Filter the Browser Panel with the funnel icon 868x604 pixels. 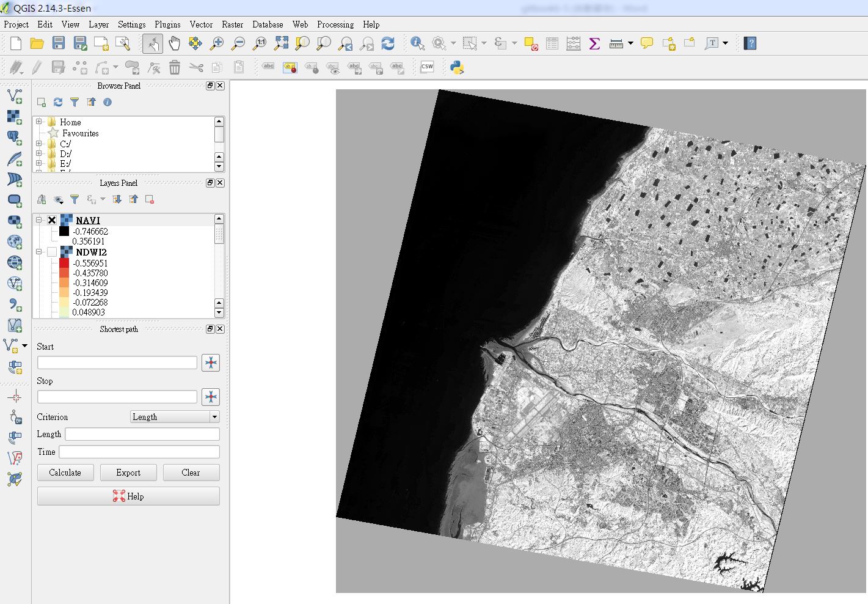75,102
